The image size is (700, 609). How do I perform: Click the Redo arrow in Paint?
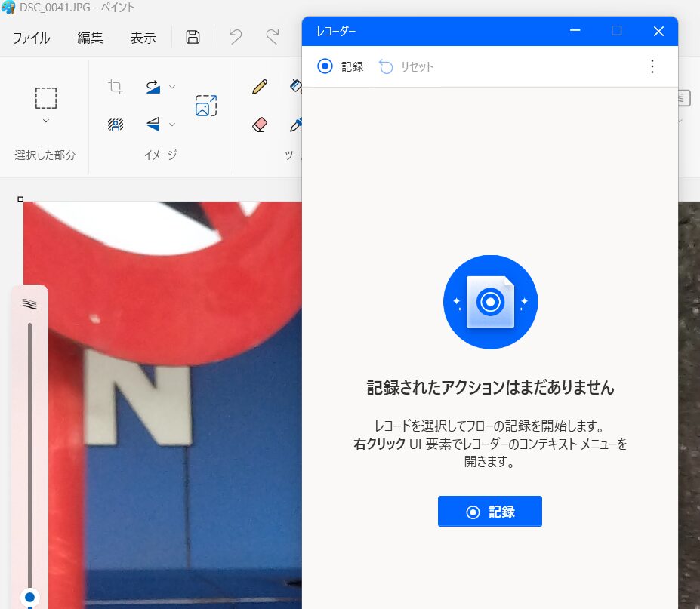click(272, 37)
